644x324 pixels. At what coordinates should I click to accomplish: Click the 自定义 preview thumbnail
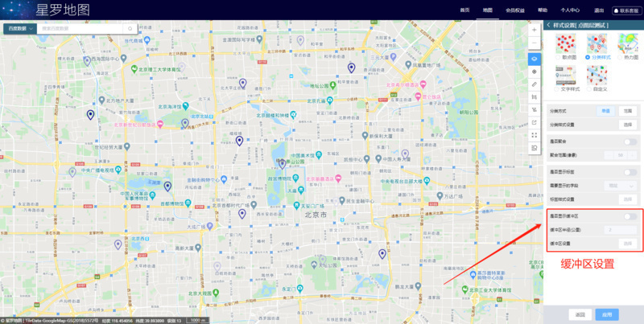pos(597,75)
